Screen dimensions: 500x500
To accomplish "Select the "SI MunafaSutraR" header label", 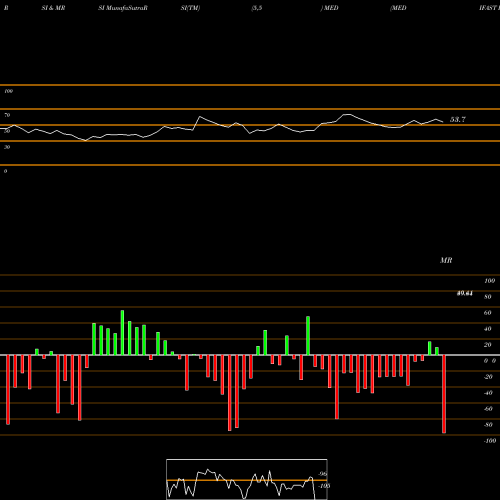I will coord(123,8).
